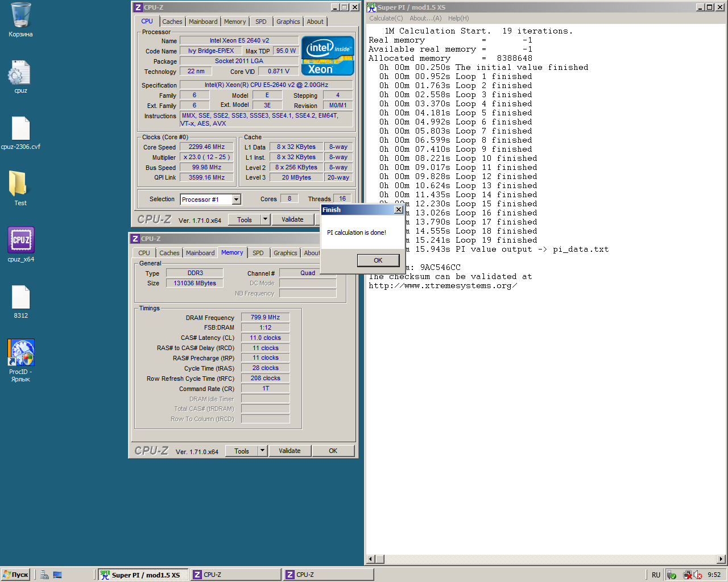Switch to Mainboard tab in upper CPU-Z
Image resolution: width=728 pixels, height=582 pixels.
coord(203,22)
